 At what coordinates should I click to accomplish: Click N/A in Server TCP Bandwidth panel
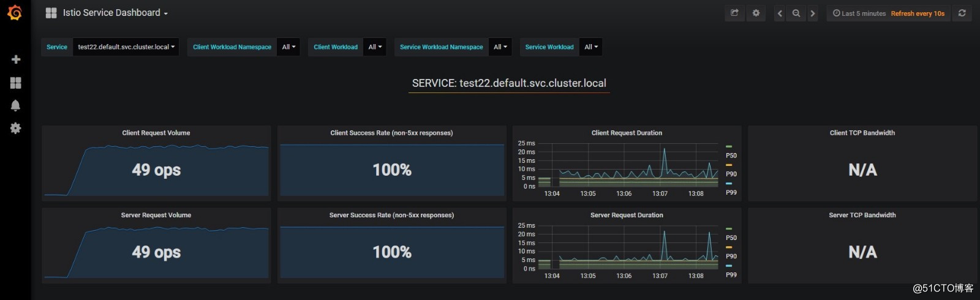point(862,252)
